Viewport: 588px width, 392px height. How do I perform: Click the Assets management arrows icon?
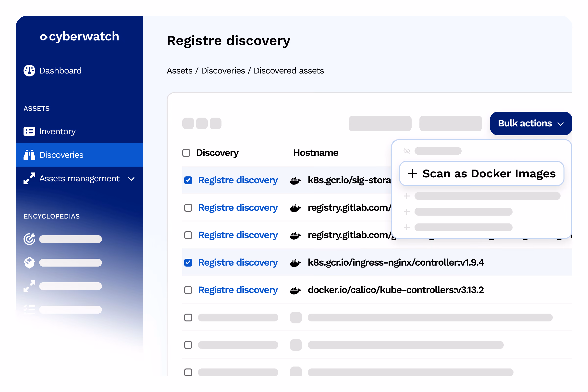click(29, 178)
